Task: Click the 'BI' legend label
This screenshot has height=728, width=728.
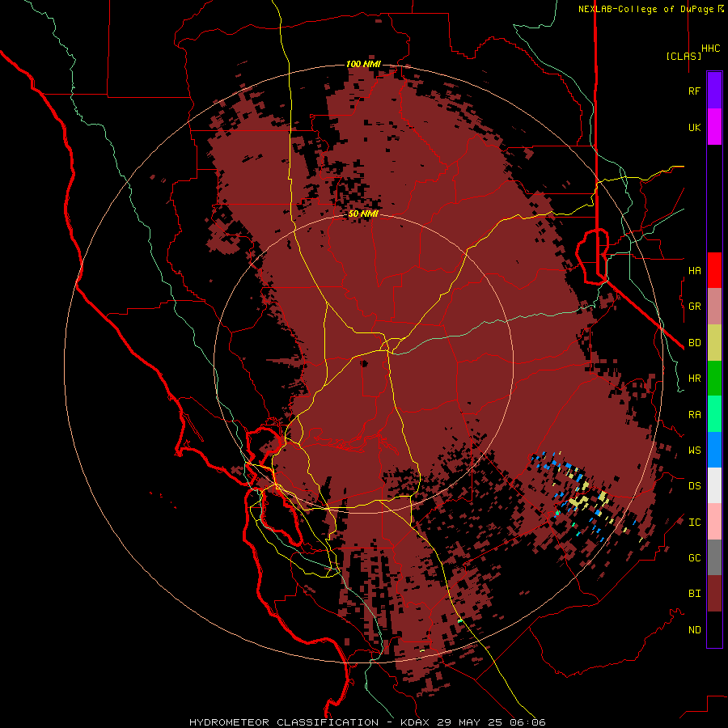Action: click(x=694, y=594)
